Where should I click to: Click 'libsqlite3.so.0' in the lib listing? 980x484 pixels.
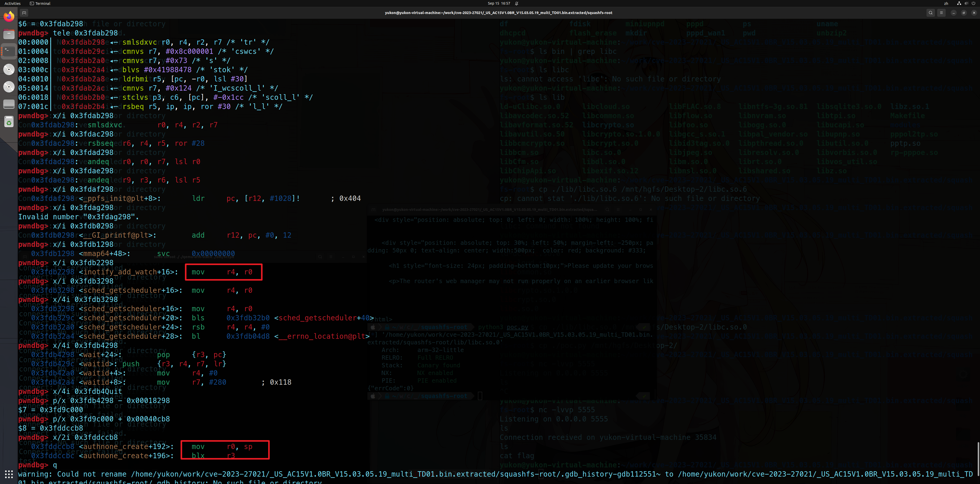(x=849, y=106)
